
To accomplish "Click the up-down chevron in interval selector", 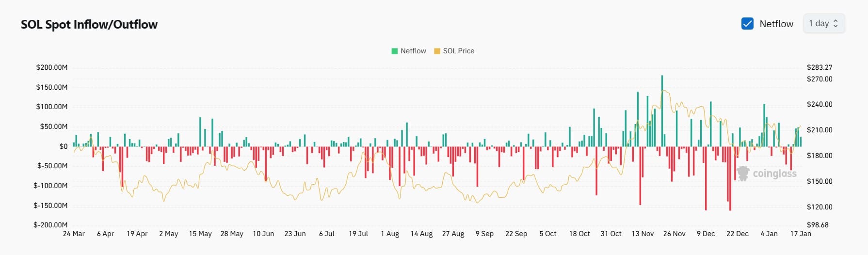I will [x=836, y=24].
